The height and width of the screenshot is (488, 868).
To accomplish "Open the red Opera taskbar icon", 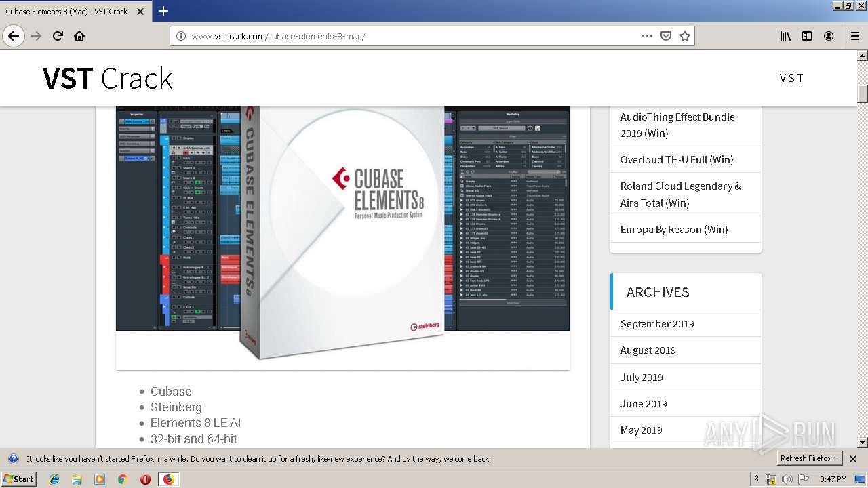I will pos(145,479).
